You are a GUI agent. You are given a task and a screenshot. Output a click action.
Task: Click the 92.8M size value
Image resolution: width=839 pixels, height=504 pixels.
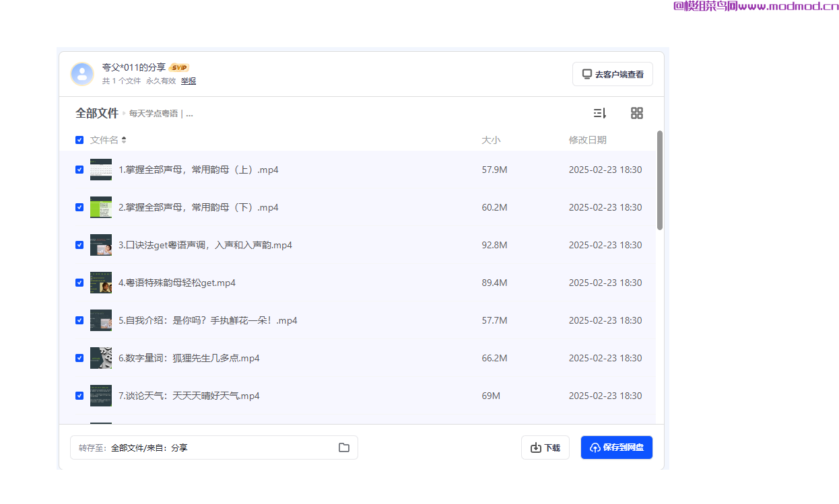coord(494,245)
